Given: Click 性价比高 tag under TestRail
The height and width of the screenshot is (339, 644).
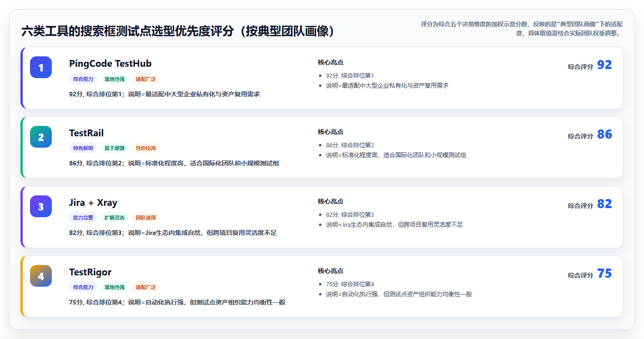Looking at the screenshot, I should point(146,148).
